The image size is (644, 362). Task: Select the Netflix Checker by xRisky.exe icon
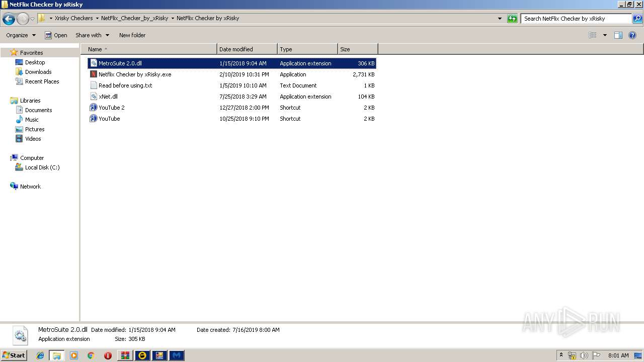click(94, 74)
